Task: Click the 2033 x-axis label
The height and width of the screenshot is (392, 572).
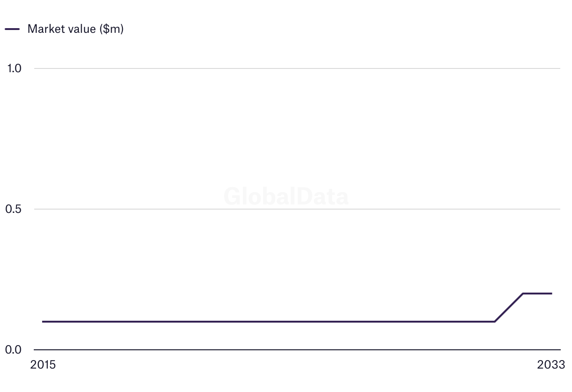Action: click(551, 365)
